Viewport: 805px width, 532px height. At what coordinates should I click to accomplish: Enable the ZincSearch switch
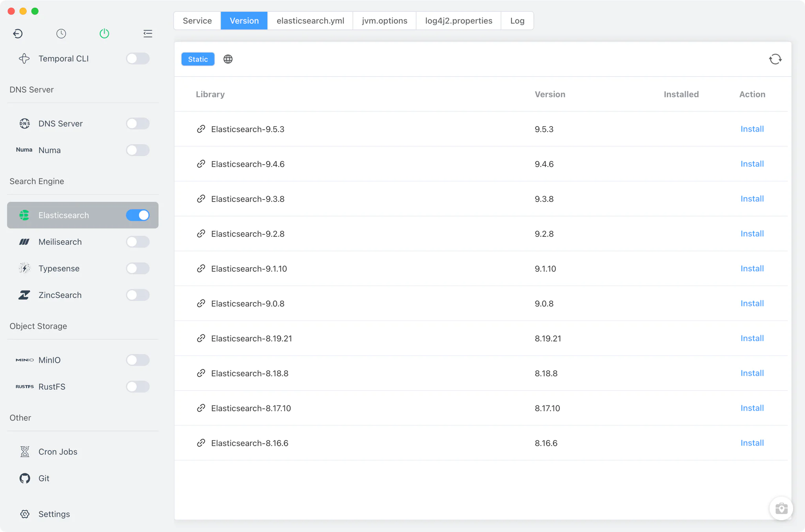click(138, 295)
